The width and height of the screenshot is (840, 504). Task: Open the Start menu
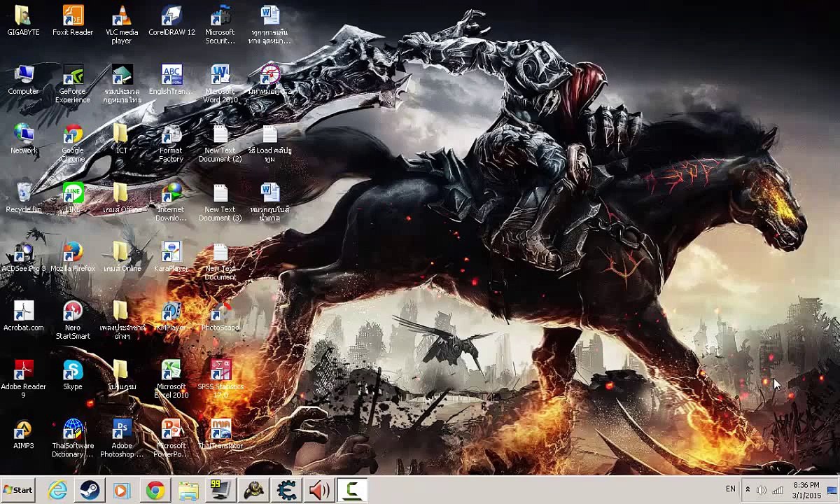17,490
